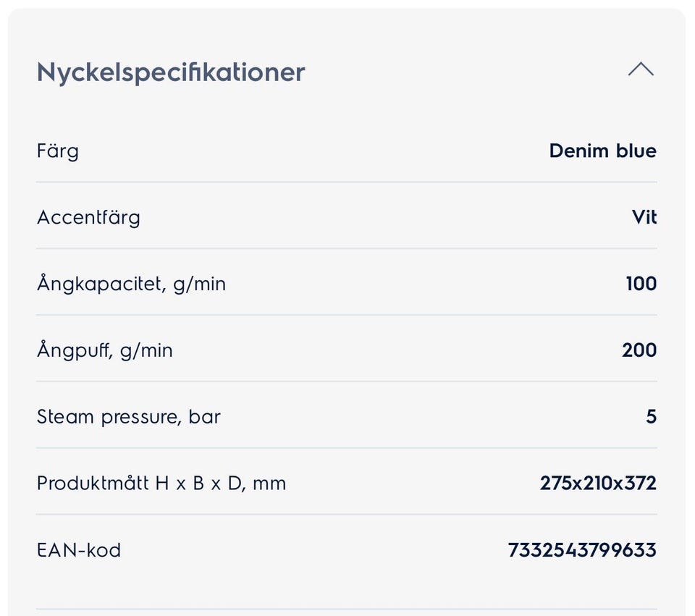Select the value 100 for Ångkapacitet
Viewport: 695px width, 616px height.
coord(641,284)
